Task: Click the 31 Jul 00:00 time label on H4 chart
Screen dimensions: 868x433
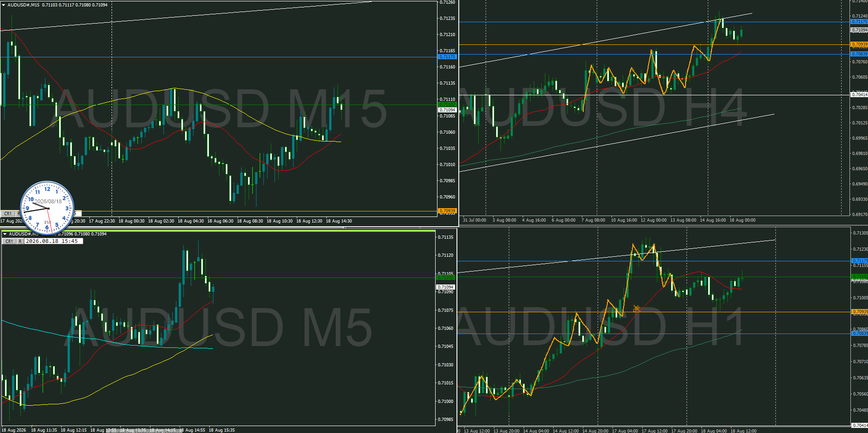Action: [475, 220]
